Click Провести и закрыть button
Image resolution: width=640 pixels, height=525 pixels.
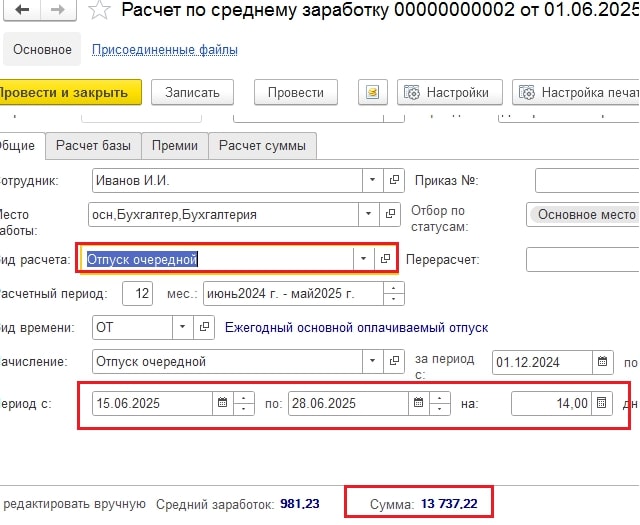(69, 93)
